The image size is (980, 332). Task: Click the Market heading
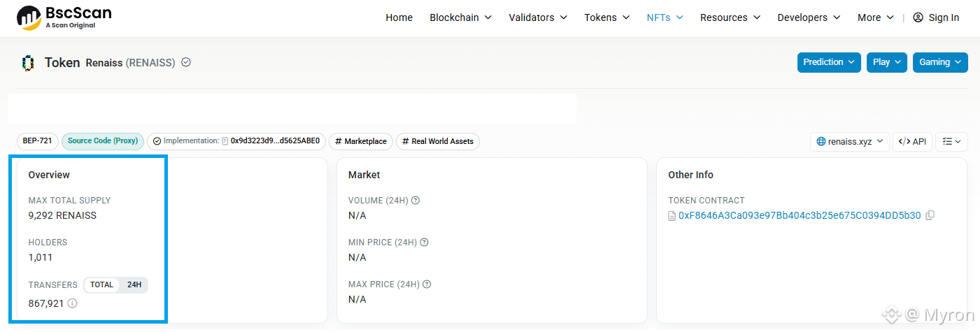(364, 175)
